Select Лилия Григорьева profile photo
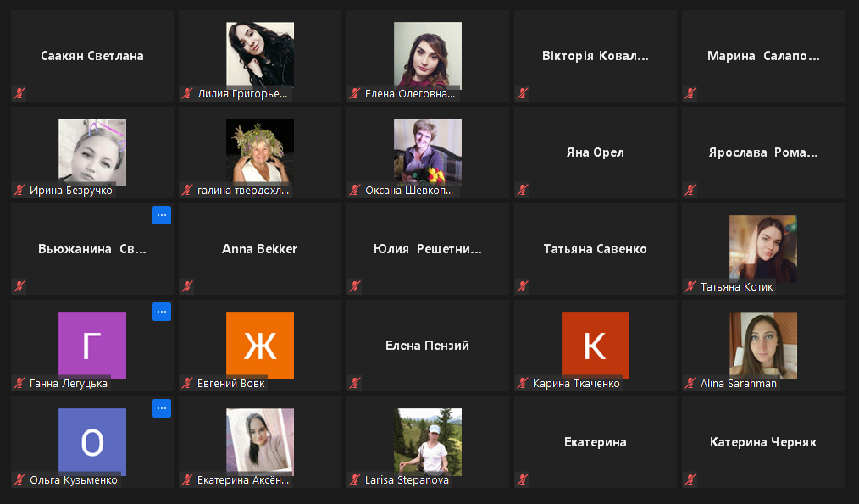859x504 pixels. (x=260, y=55)
